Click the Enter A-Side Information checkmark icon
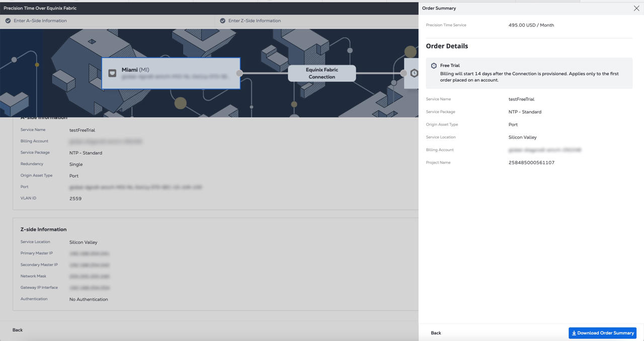Screen dimensions: 644x341 coord(8,21)
